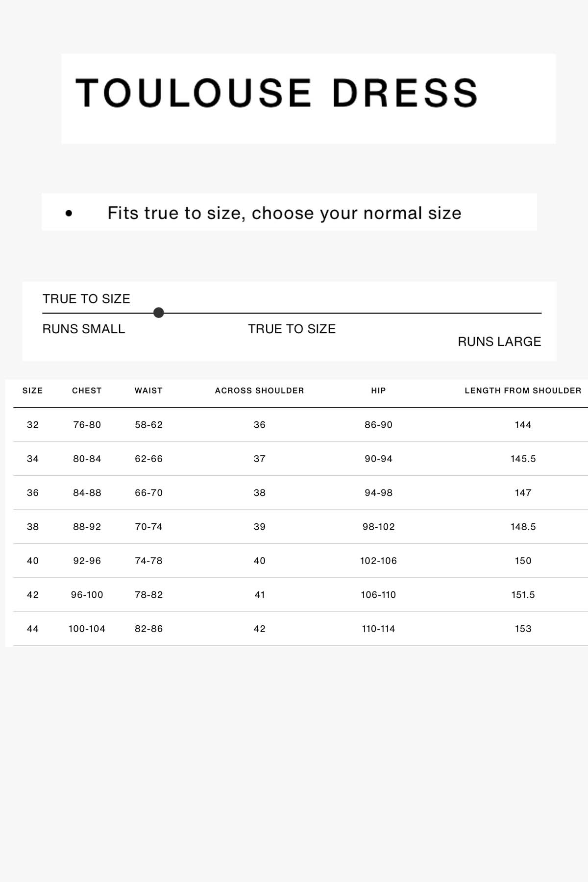Select the RUNS SMALL label
Screen dimensions: 588x882
tap(84, 329)
